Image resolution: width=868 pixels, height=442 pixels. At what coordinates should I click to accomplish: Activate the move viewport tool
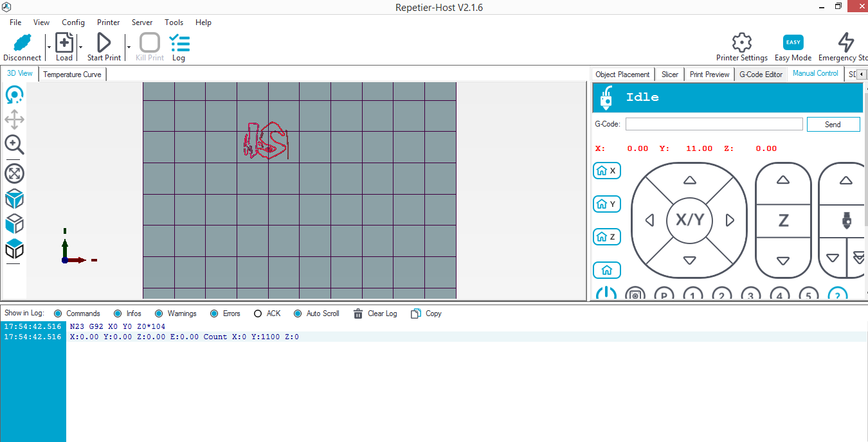(14, 119)
